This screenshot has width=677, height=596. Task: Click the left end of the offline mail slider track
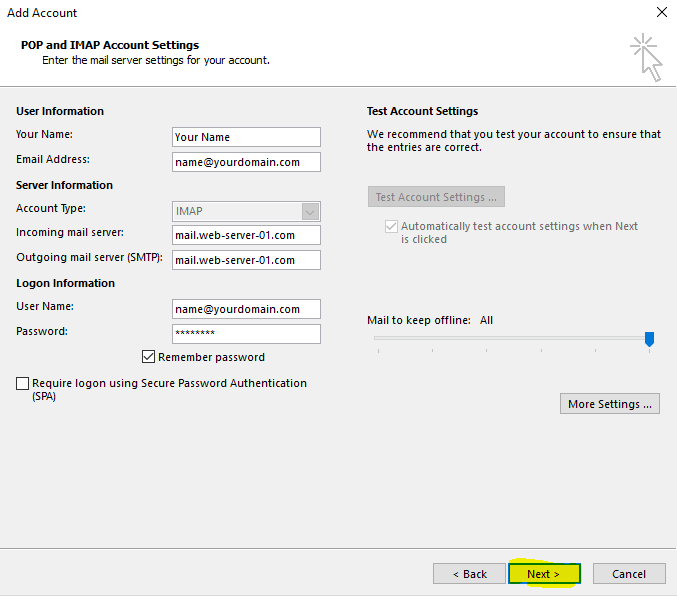coord(377,339)
